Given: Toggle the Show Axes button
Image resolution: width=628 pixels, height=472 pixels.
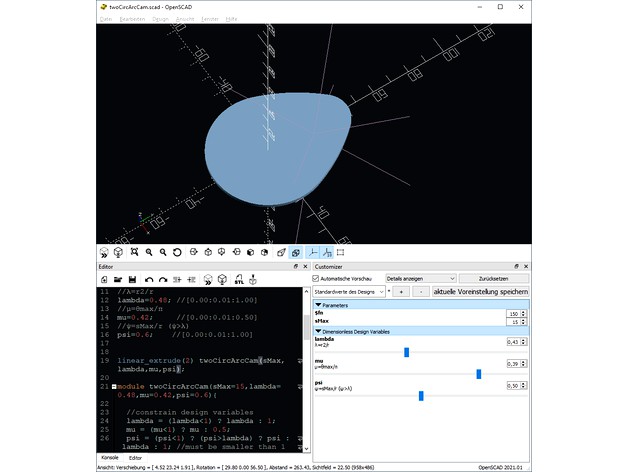Looking at the screenshot, I should click(312, 252).
